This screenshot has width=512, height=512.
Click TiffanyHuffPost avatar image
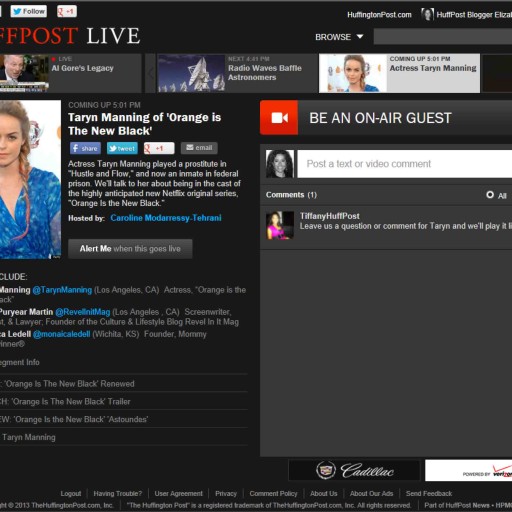point(280,225)
